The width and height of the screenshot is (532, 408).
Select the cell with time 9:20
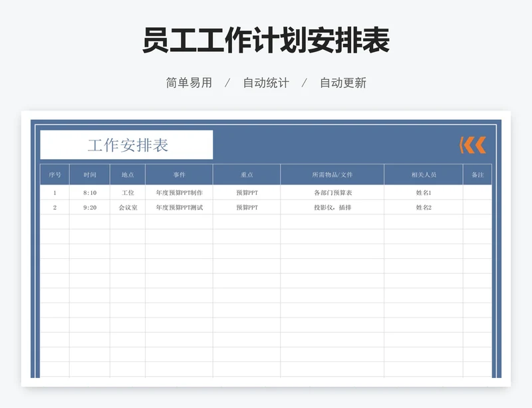click(90, 207)
